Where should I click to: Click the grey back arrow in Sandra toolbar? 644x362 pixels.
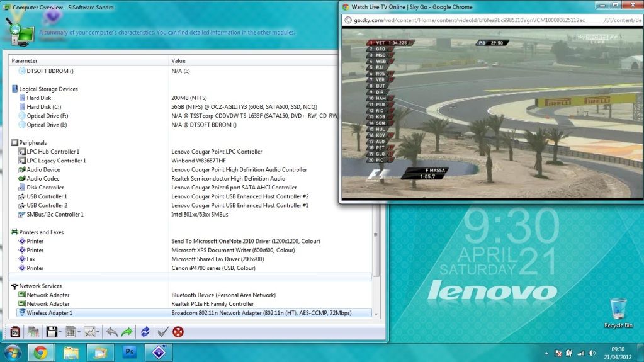pos(112,332)
